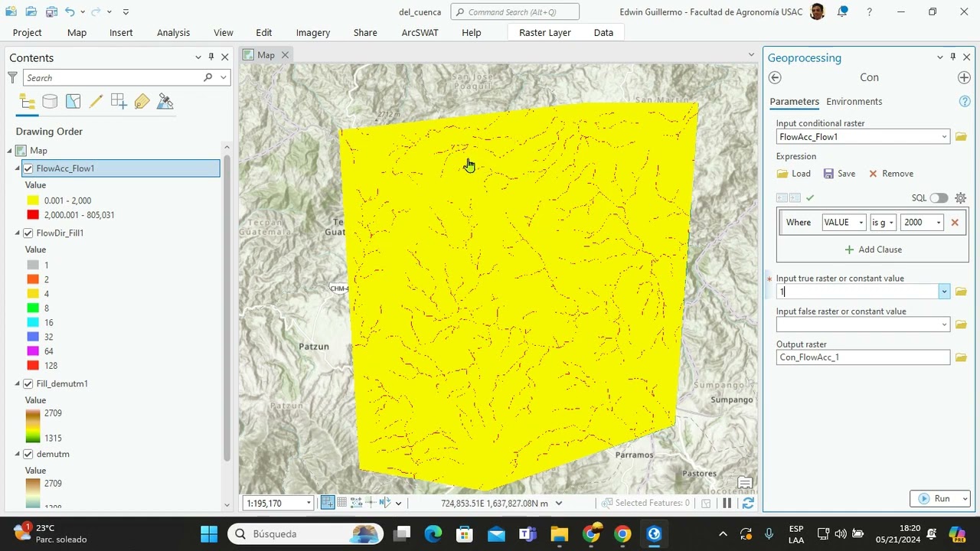Image resolution: width=980 pixels, height=551 pixels.
Task: Open Input conditional raster dropdown
Action: [x=944, y=137]
